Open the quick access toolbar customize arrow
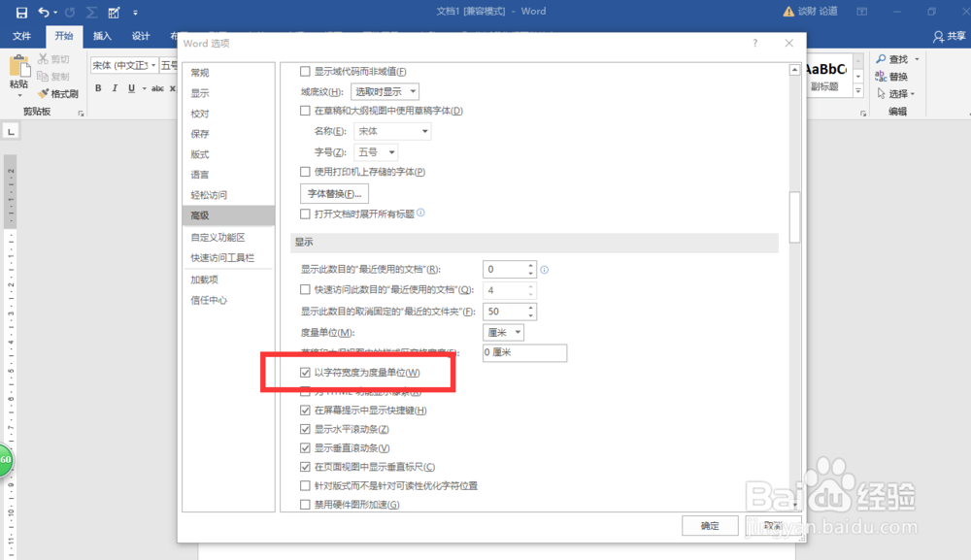The image size is (971, 560). tap(135, 13)
